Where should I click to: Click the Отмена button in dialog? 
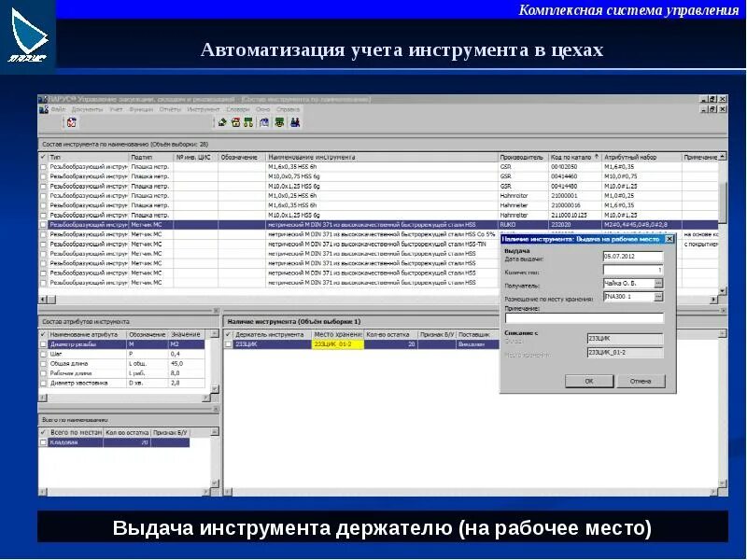(641, 381)
